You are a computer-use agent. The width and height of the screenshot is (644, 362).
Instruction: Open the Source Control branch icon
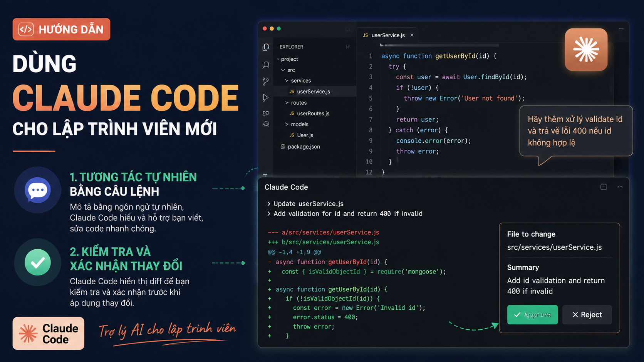pos(266,81)
